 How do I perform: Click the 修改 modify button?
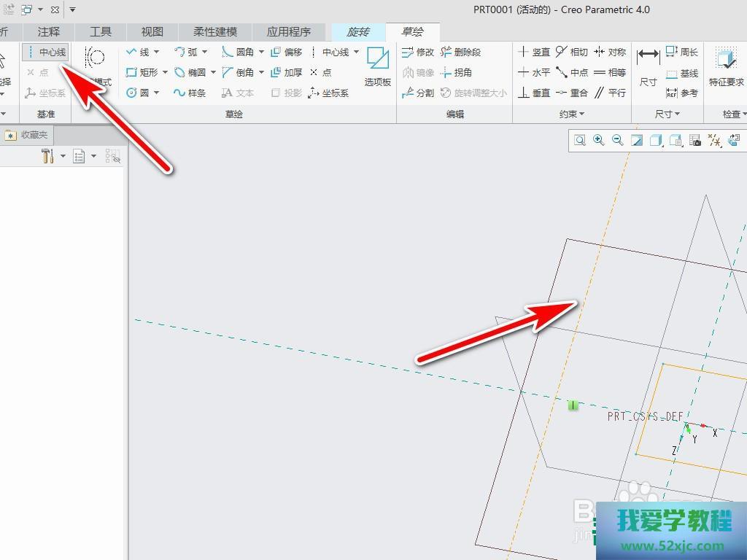[418, 52]
